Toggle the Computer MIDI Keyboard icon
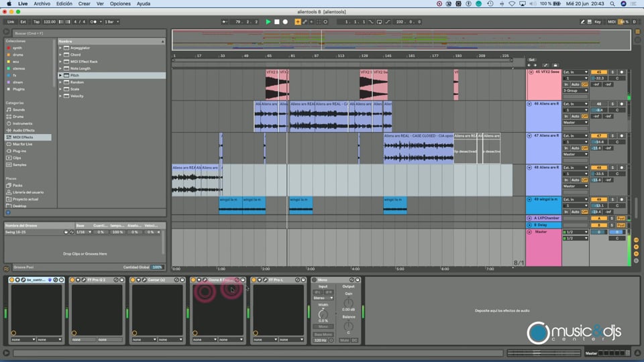Viewport: 644px width, 362px height. 590,21
